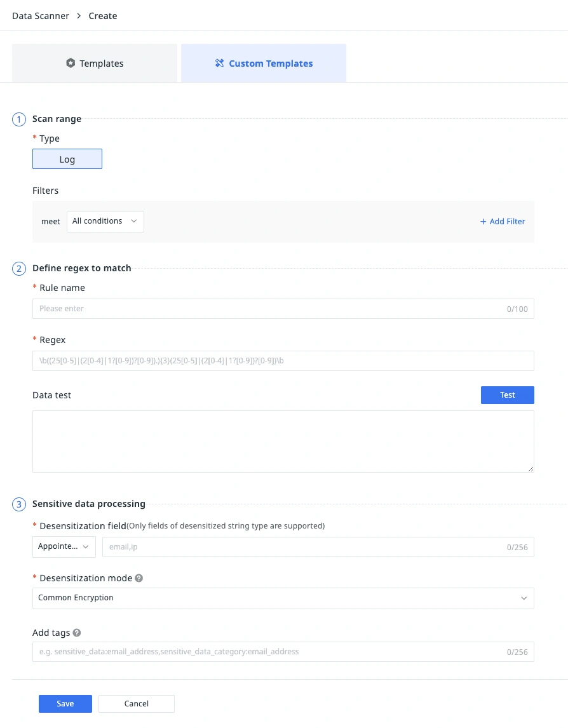Select the Log type option

pyautogui.click(x=67, y=159)
